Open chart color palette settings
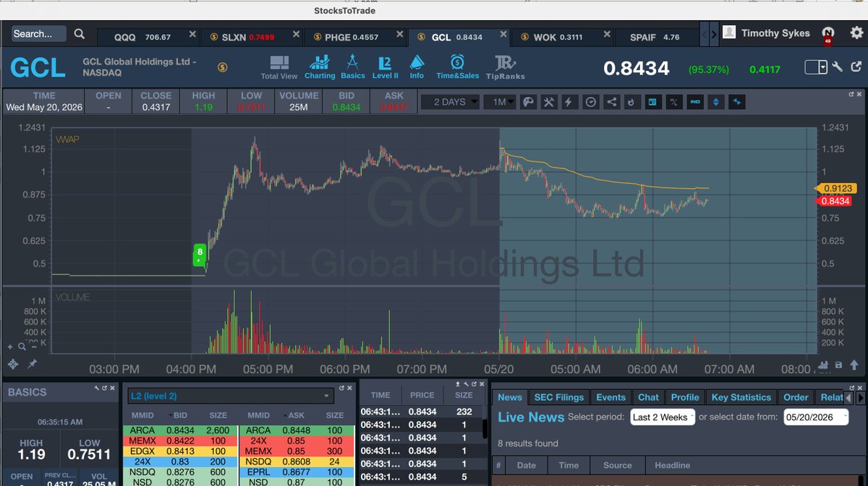Screen dimensions: 868x486 (528, 102)
